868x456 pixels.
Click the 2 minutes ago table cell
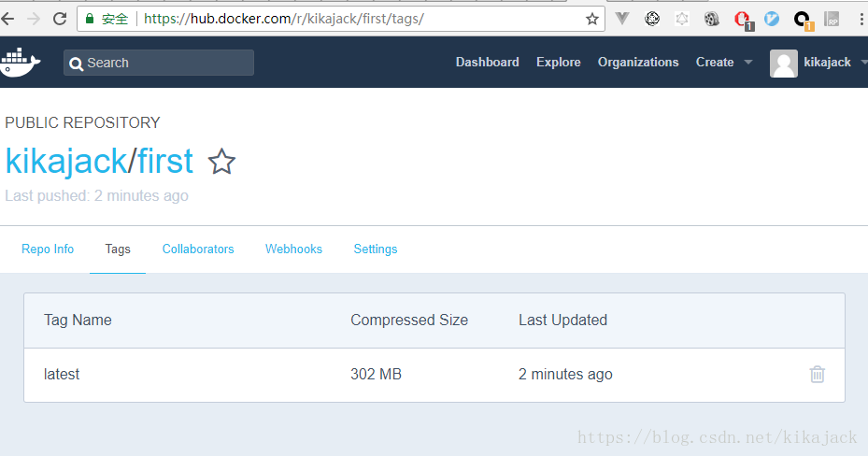[565, 375]
